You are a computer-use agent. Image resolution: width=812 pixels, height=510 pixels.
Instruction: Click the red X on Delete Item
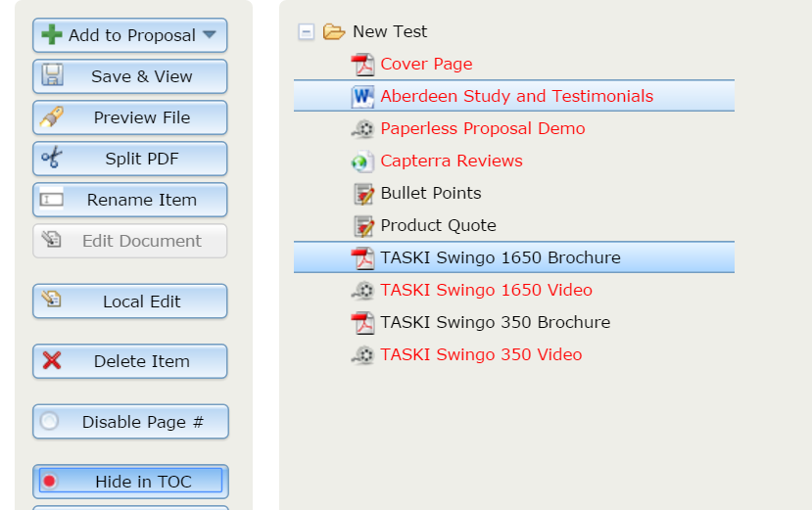click(x=52, y=360)
